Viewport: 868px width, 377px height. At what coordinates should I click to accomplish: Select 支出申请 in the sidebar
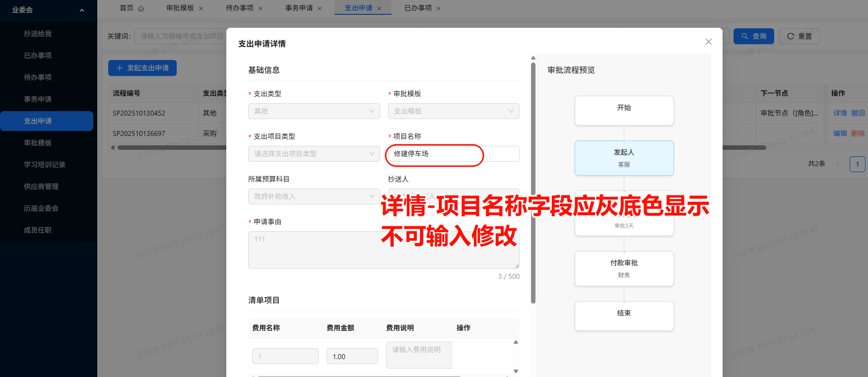click(47, 121)
